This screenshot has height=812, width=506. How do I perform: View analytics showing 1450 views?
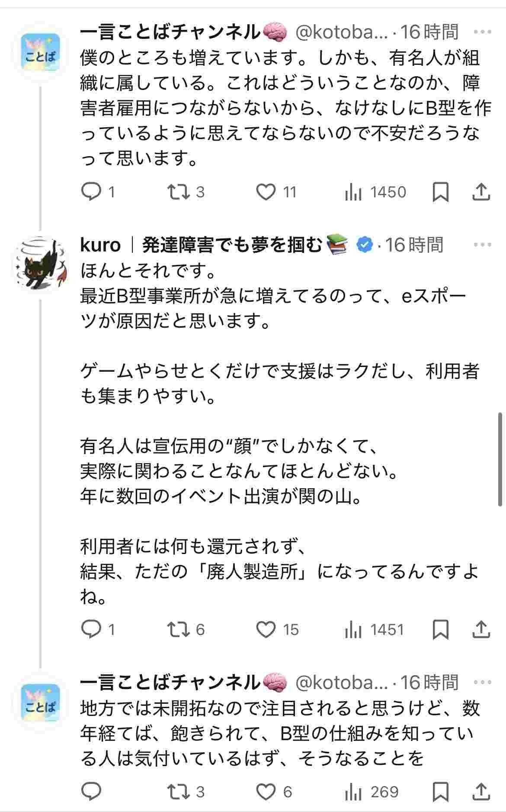click(353, 192)
